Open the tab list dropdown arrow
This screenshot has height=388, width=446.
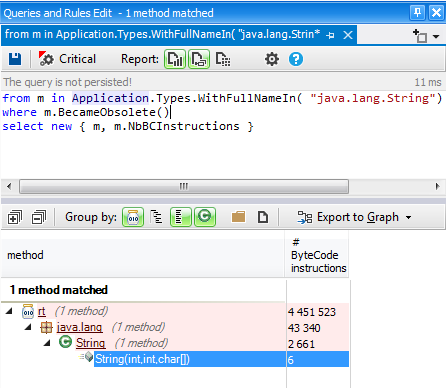(436, 36)
